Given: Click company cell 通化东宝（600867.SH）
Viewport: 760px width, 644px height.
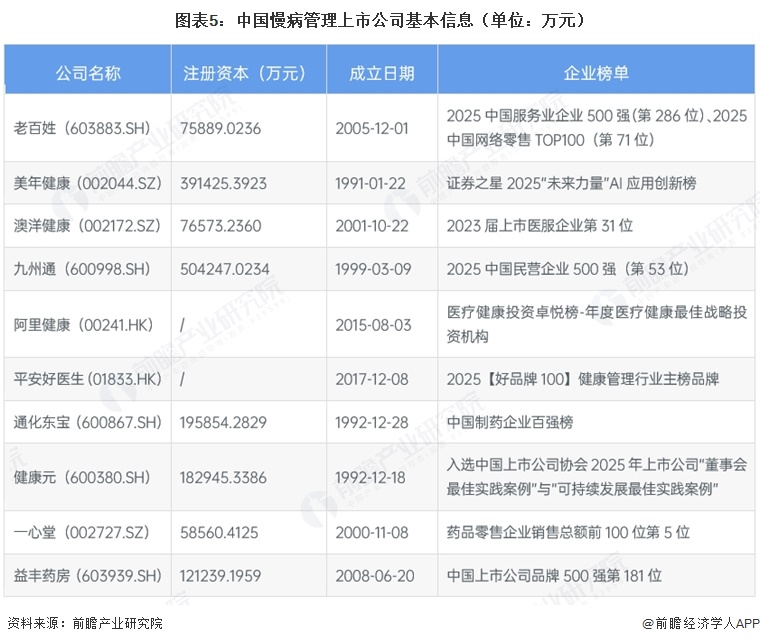Looking at the screenshot, I should click(88, 422).
